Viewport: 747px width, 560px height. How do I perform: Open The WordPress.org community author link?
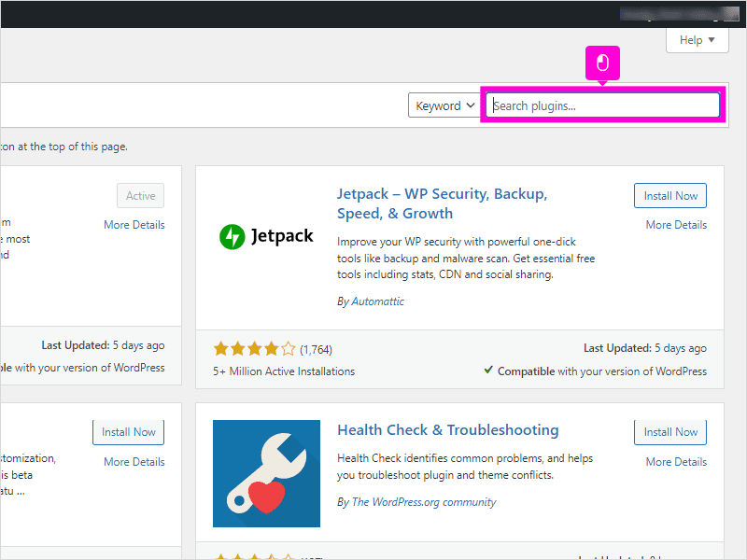pos(424,502)
